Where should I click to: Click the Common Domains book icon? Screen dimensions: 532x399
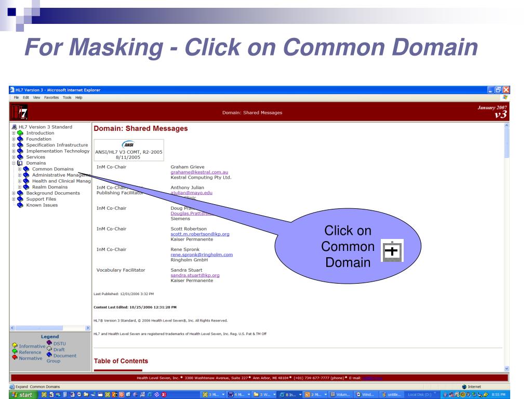26,169
